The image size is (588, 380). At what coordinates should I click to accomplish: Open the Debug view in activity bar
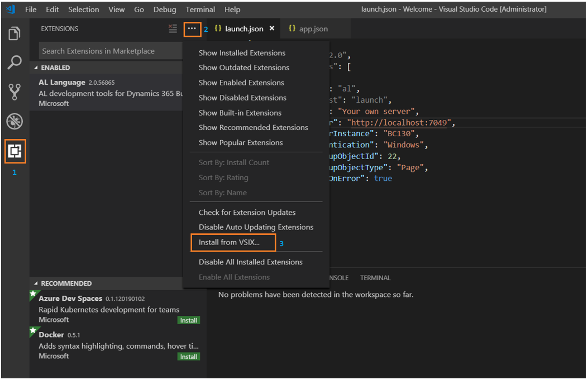coord(15,121)
